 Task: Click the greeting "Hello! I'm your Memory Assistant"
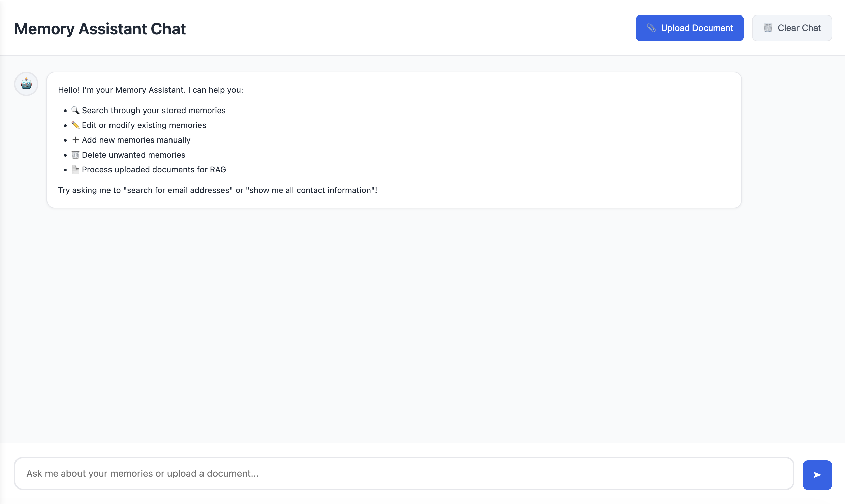pyautogui.click(x=151, y=90)
